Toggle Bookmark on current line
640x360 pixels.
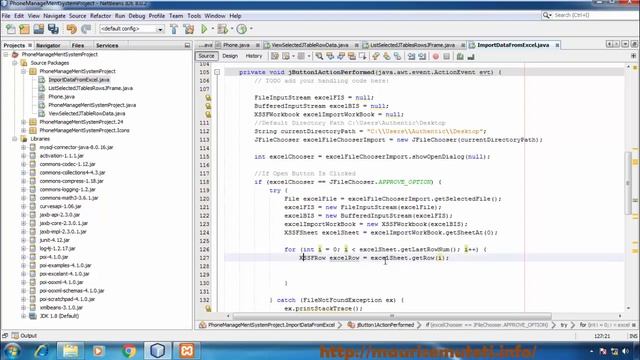(397, 56)
